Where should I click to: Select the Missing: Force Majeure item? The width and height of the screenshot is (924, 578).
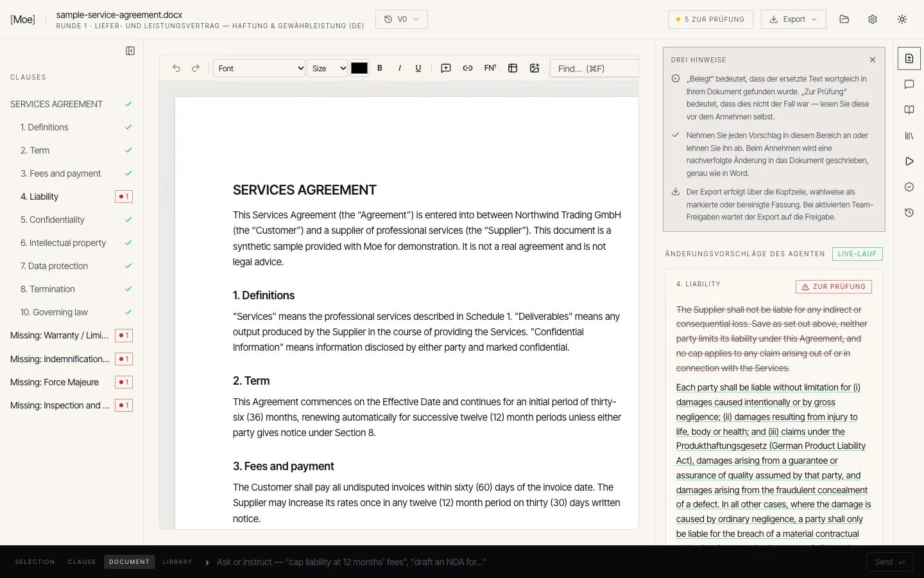71,382
